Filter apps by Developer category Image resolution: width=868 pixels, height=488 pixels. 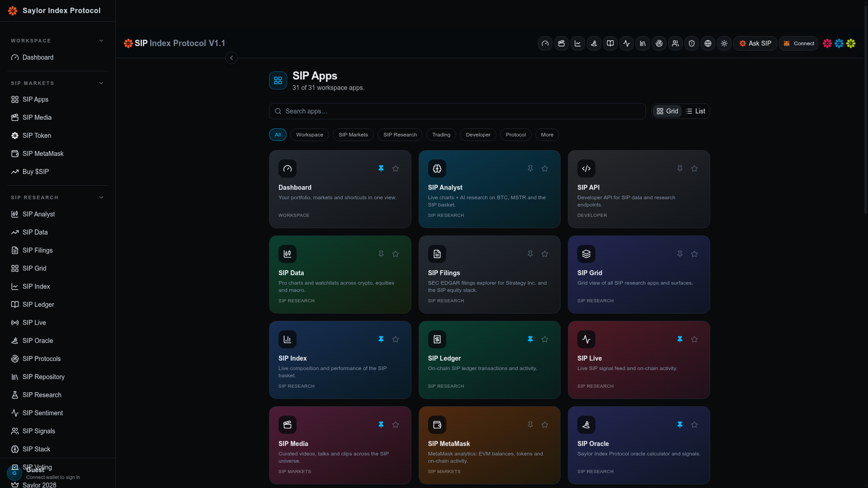pyautogui.click(x=478, y=135)
